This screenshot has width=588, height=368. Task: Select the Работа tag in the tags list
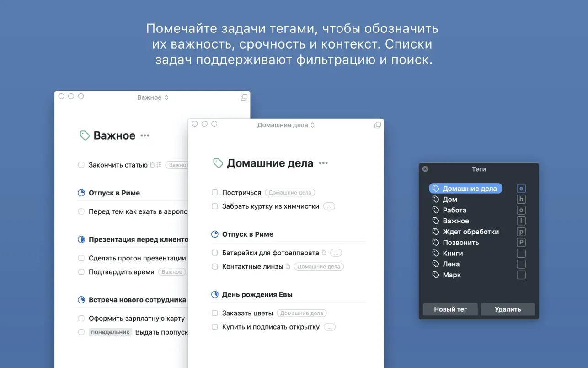tap(454, 210)
